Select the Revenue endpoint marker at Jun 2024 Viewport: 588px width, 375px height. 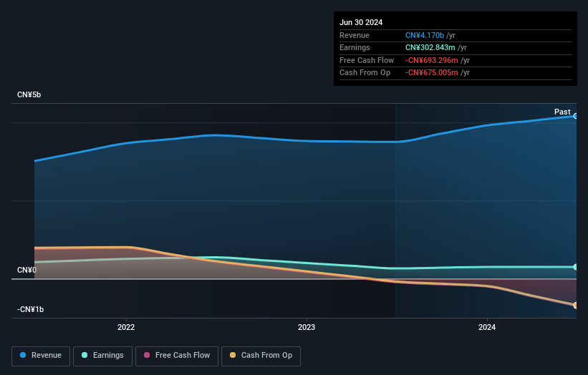point(575,116)
